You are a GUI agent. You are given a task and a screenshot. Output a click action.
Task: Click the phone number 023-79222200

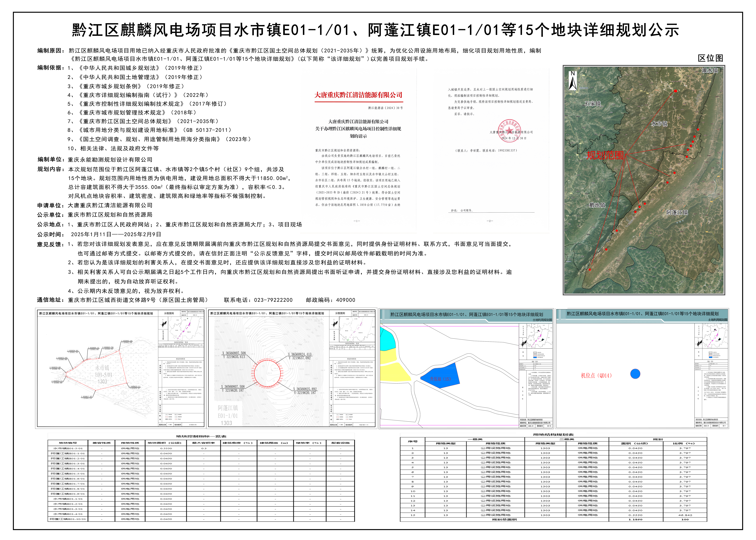(273, 300)
